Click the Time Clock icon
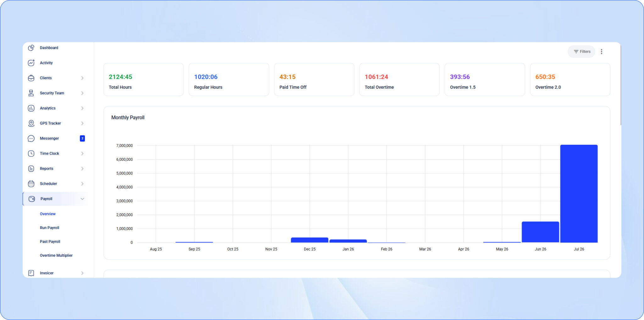The image size is (644, 320). 31,154
